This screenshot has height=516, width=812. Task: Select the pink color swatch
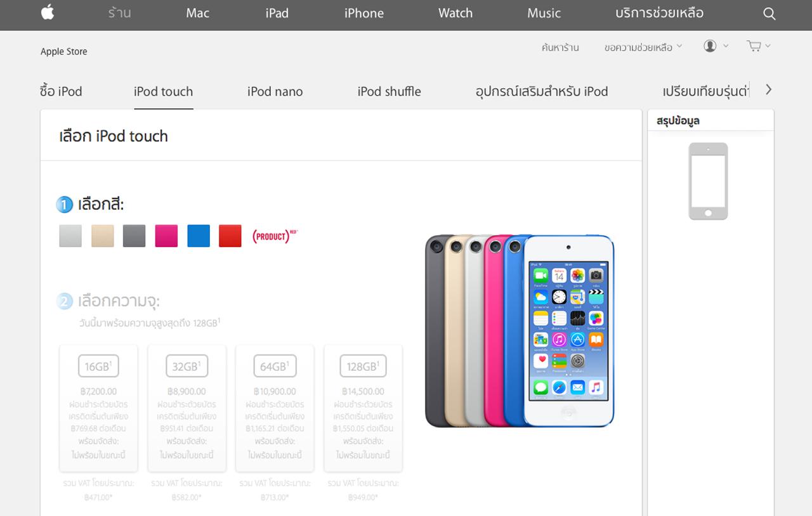tap(166, 236)
